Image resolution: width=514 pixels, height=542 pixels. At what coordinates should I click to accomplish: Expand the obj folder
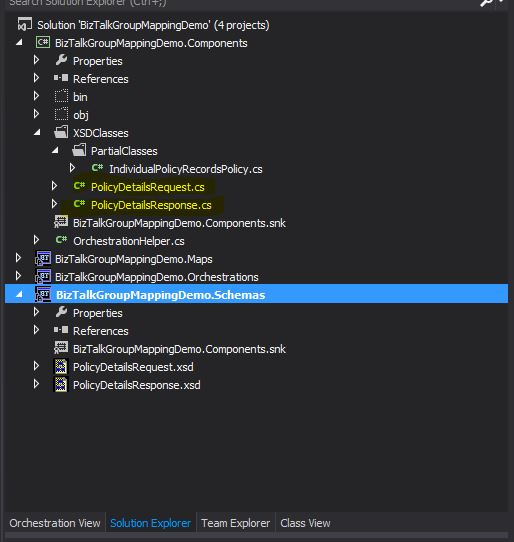pos(36,114)
